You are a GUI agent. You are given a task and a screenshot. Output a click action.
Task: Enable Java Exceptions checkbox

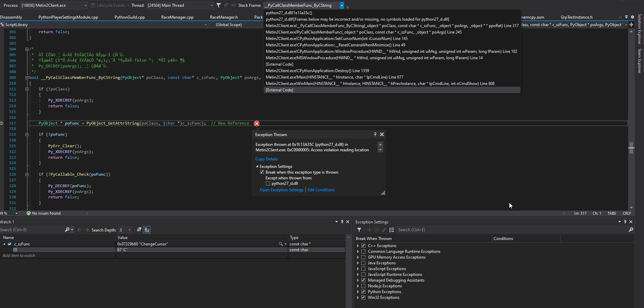click(363, 263)
